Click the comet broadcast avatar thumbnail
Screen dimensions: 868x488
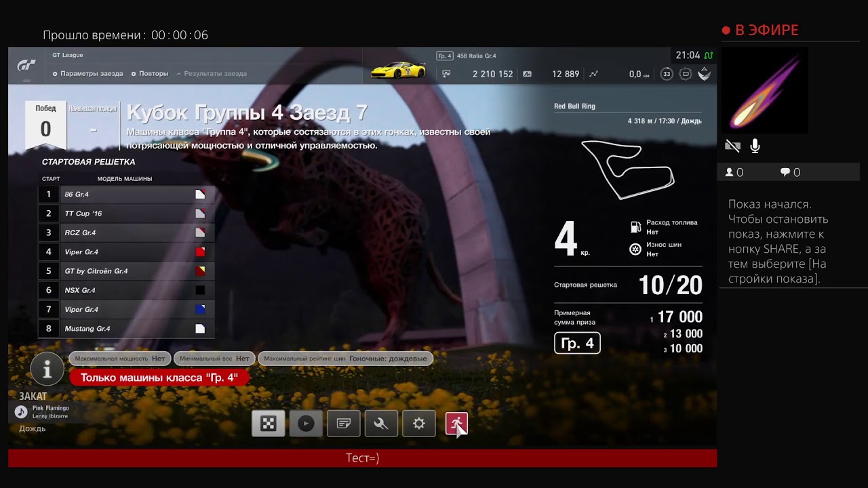point(766,90)
